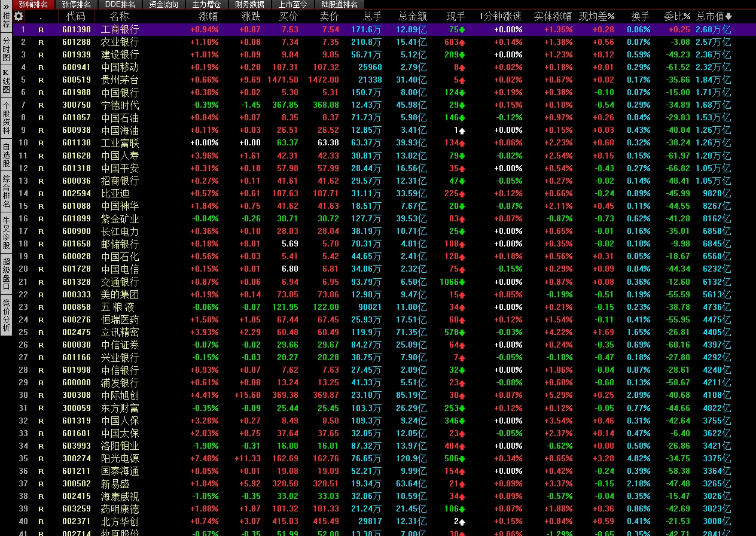Select stock name 比亚迪
This screenshot has height=536, width=756.
click(115, 193)
